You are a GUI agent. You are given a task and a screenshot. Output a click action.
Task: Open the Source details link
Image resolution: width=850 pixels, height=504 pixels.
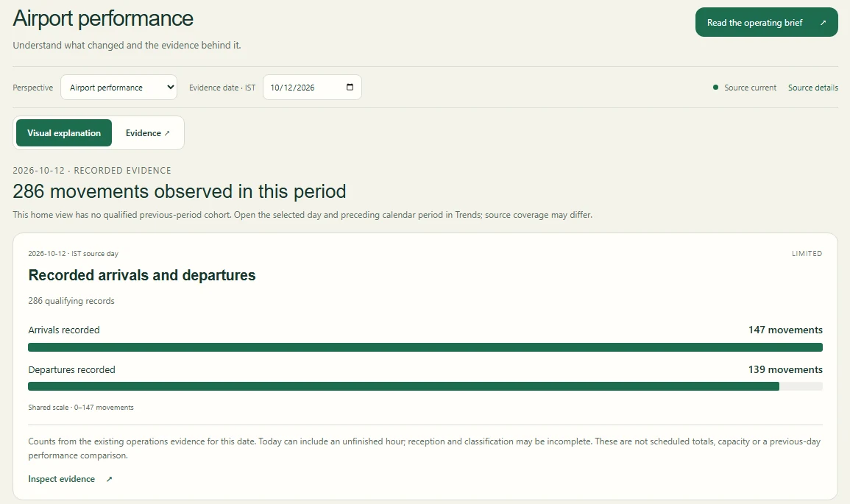[812, 88]
